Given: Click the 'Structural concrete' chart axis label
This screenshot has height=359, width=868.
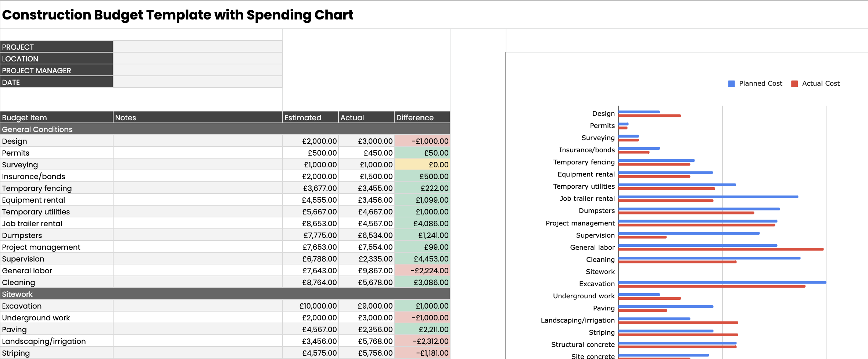Looking at the screenshot, I should point(583,345).
